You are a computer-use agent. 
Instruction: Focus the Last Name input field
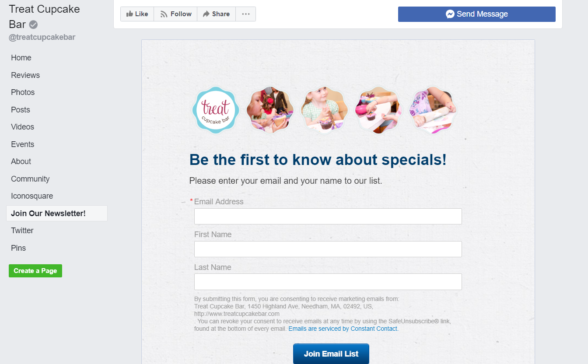tap(328, 282)
